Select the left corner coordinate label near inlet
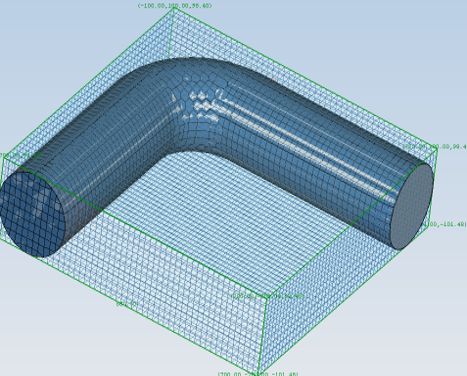The image size is (467, 376). pos(21,156)
